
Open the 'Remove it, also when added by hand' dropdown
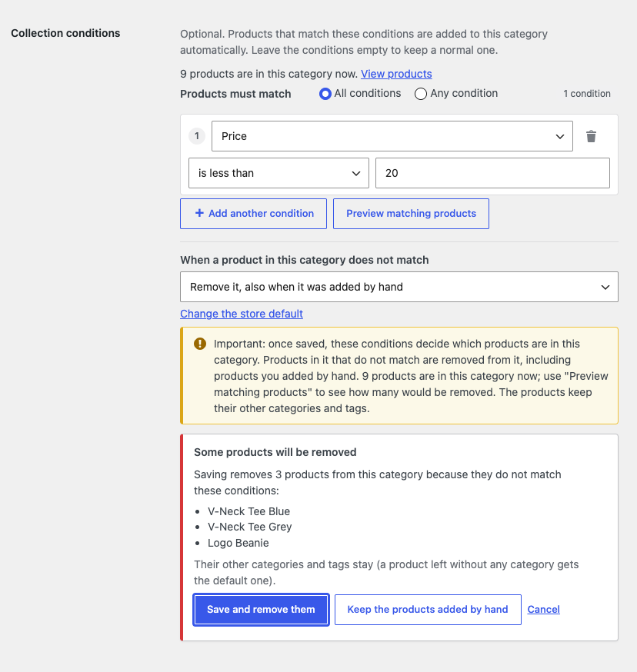point(399,287)
